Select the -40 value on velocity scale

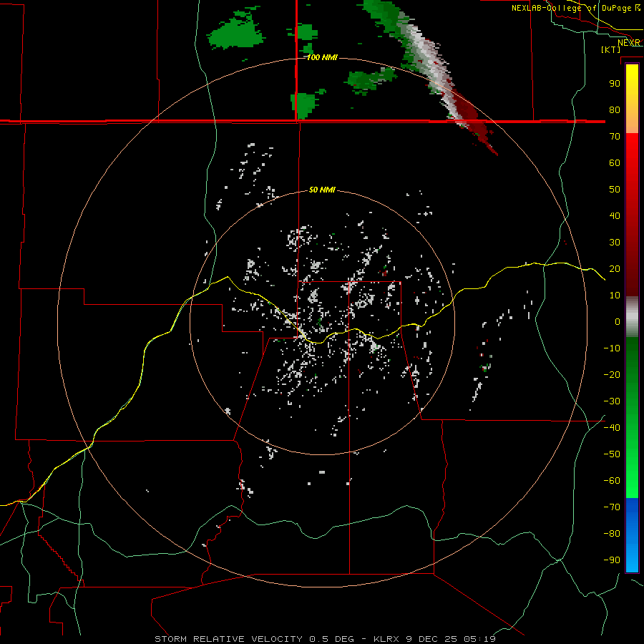click(612, 428)
